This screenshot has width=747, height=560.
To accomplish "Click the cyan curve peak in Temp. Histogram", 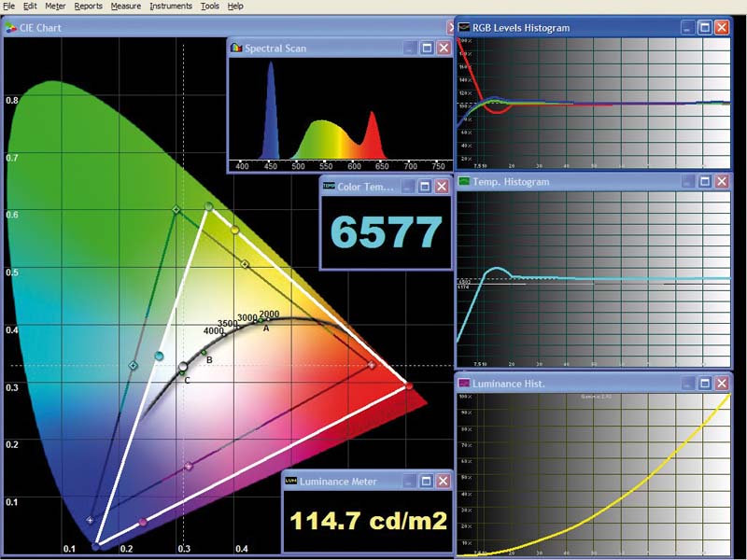I will (497, 269).
